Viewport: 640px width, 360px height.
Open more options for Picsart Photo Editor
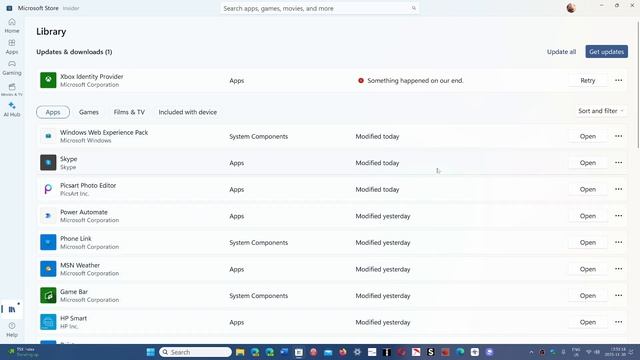point(618,189)
